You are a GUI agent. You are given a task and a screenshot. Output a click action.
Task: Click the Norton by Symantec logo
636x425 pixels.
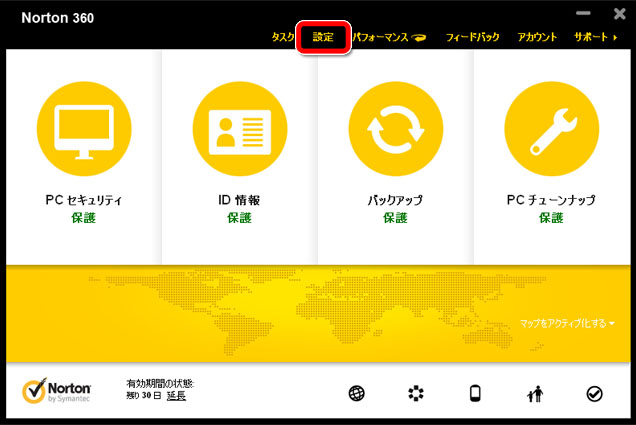point(56,391)
